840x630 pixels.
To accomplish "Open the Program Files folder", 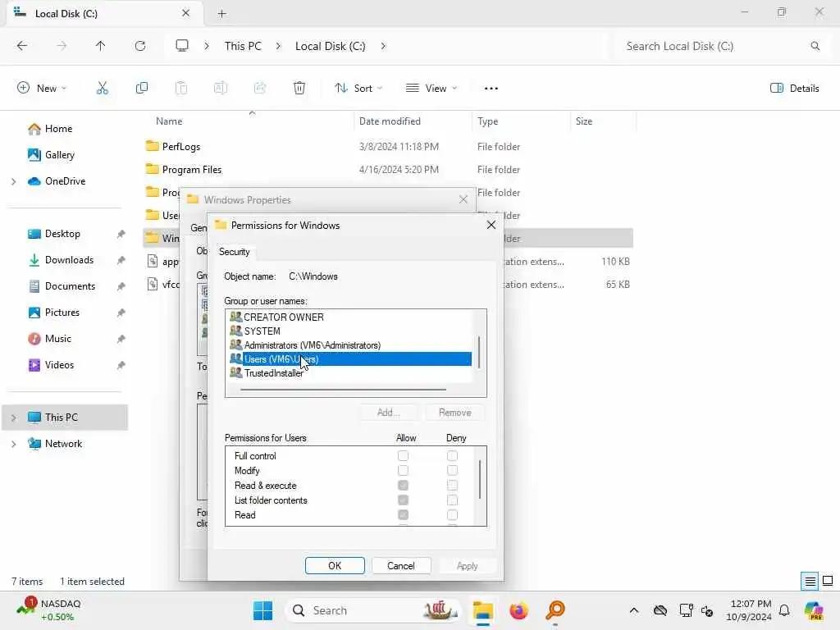I will click(x=192, y=170).
